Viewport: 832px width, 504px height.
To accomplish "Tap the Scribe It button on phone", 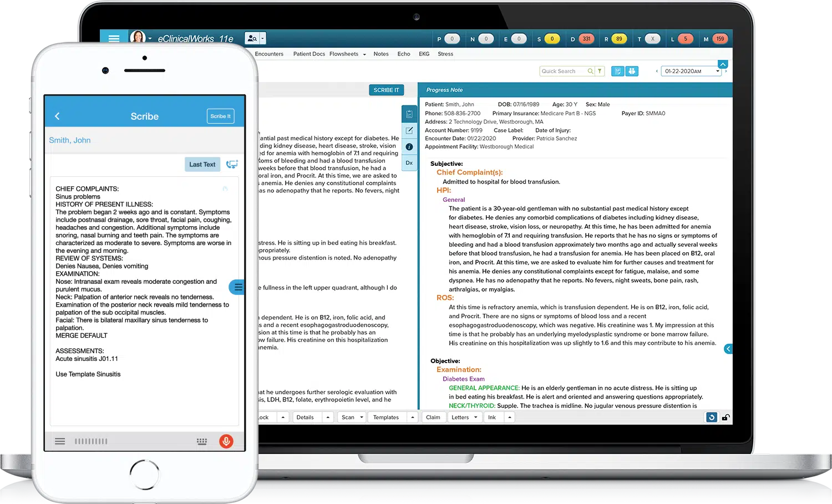I will (x=220, y=116).
